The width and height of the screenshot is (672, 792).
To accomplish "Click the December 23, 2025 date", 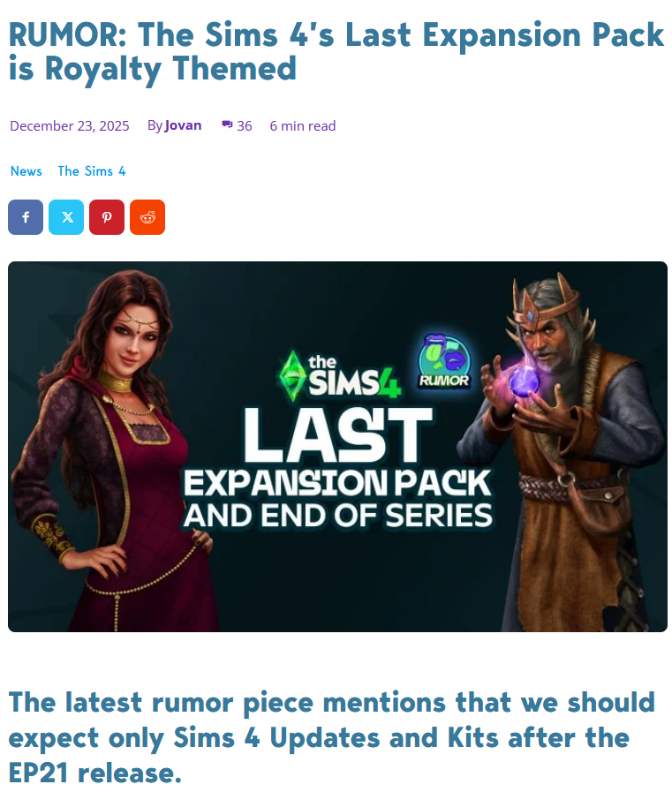I will pos(70,125).
